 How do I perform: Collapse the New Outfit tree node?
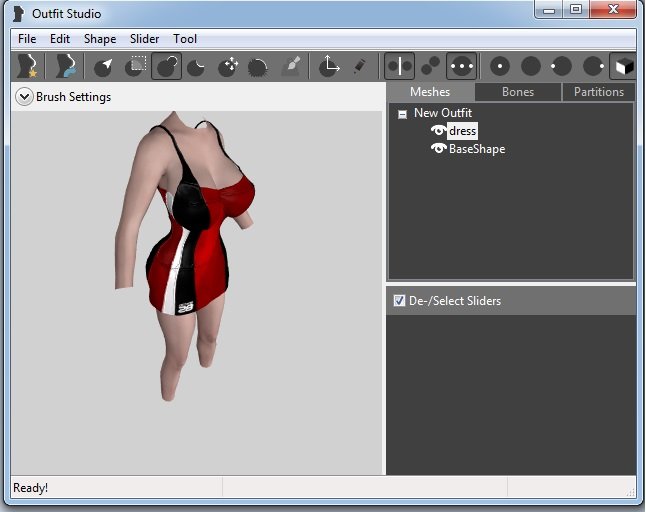(x=402, y=113)
